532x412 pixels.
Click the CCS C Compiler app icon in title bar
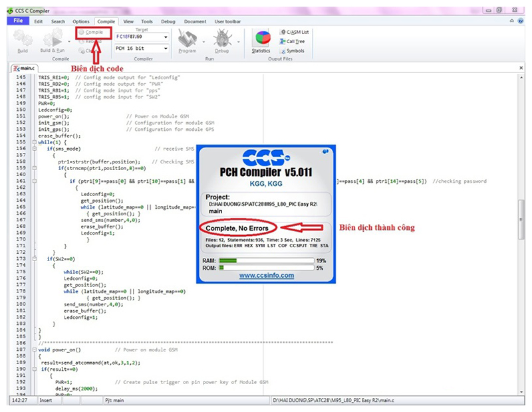coord(11,11)
